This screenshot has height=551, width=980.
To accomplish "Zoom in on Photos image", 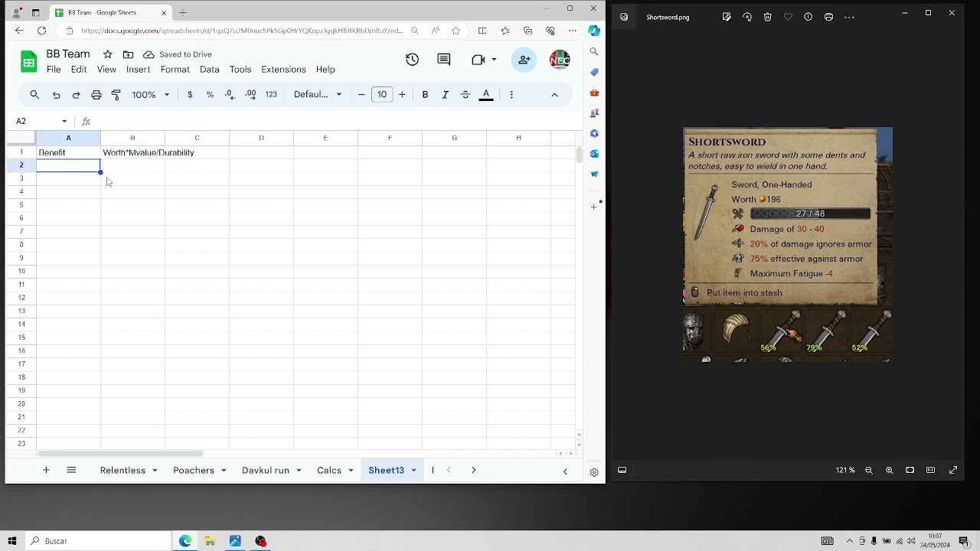I will click(890, 471).
